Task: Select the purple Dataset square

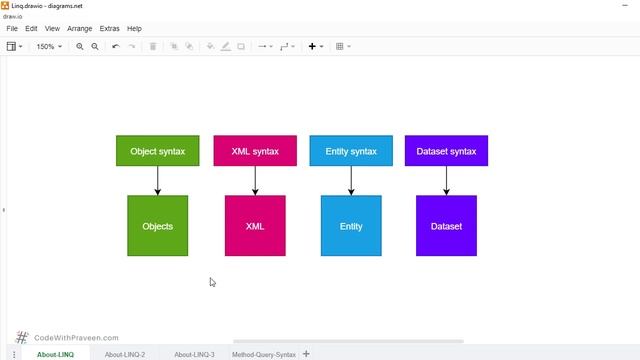Action: (x=446, y=226)
